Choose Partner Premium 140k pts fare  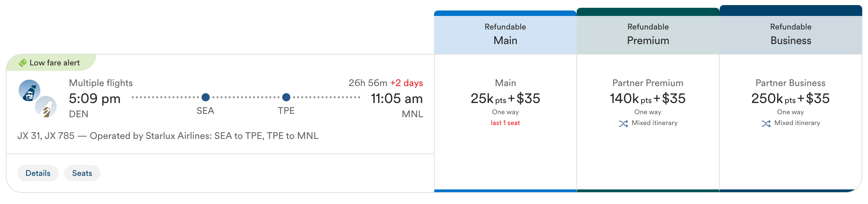tap(647, 99)
